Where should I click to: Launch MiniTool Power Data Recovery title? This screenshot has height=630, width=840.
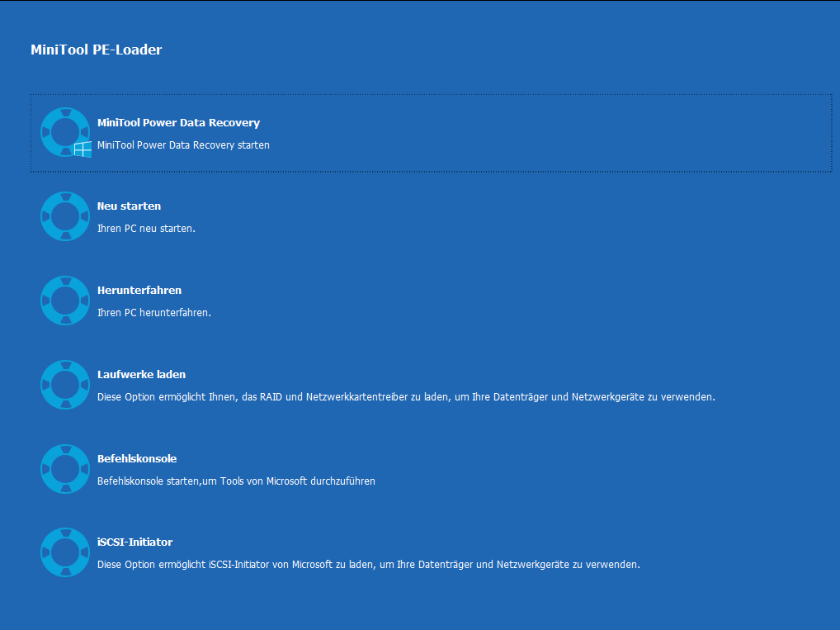(x=178, y=123)
